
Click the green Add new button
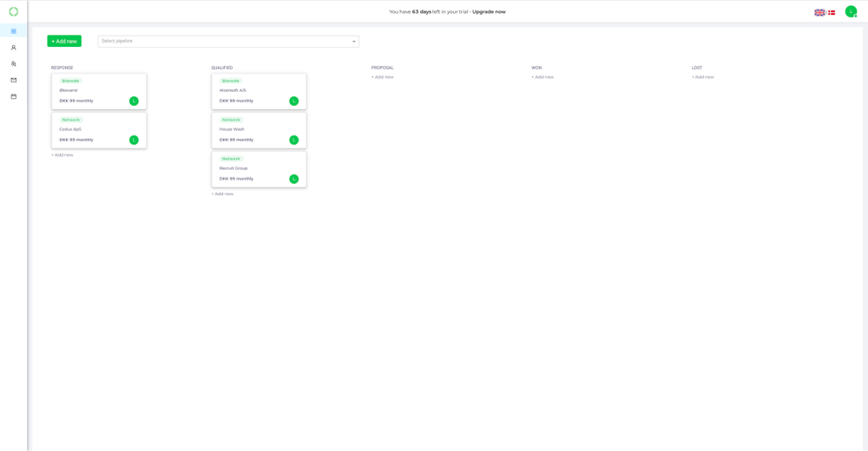64,41
